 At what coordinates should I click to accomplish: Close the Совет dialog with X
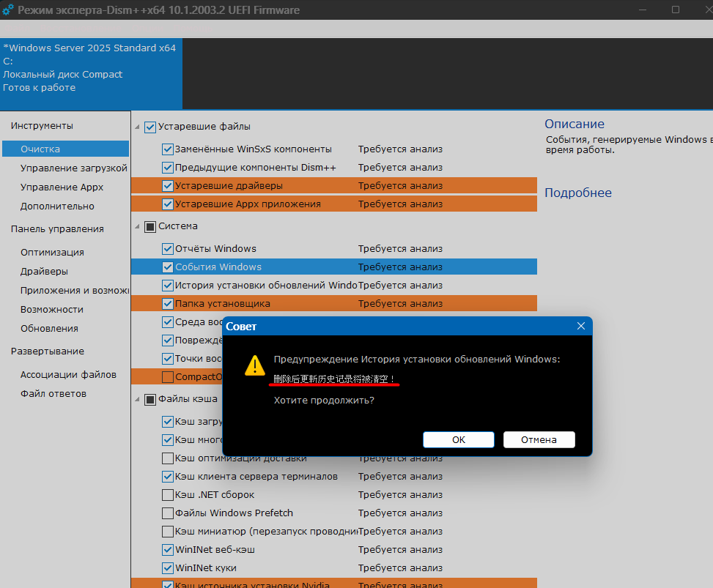pos(581,326)
